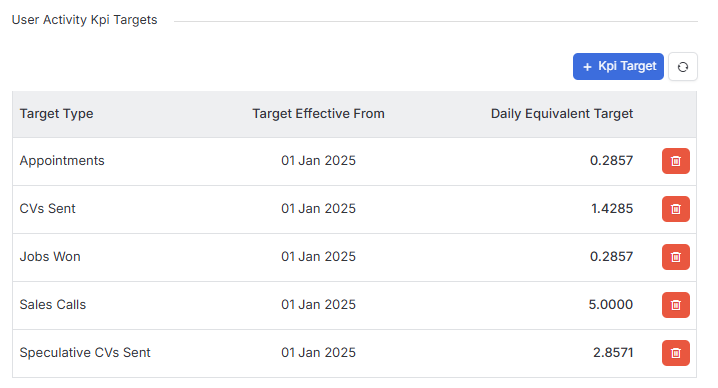Delete the CVs Sent target row

tap(675, 209)
